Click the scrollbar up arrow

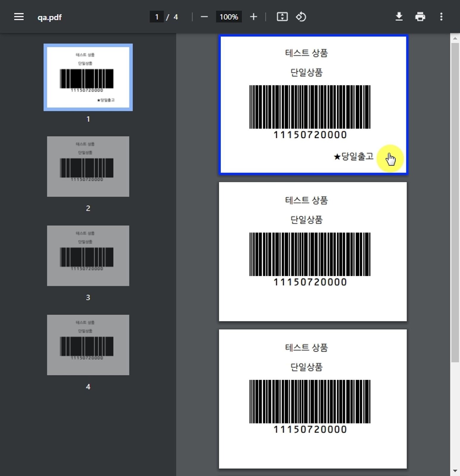(x=455, y=38)
